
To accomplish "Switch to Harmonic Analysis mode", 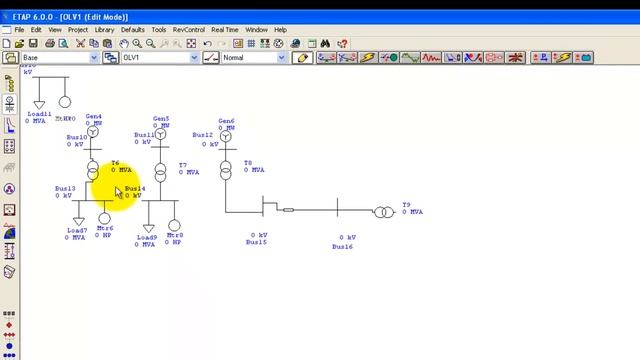I will (410, 58).
